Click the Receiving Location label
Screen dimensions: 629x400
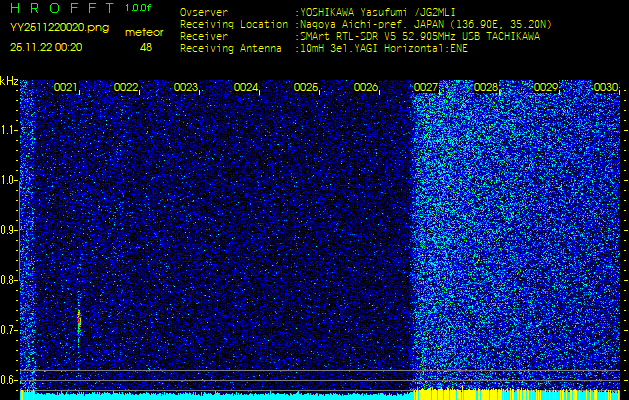pyautogui.click(x=234, y=24)
